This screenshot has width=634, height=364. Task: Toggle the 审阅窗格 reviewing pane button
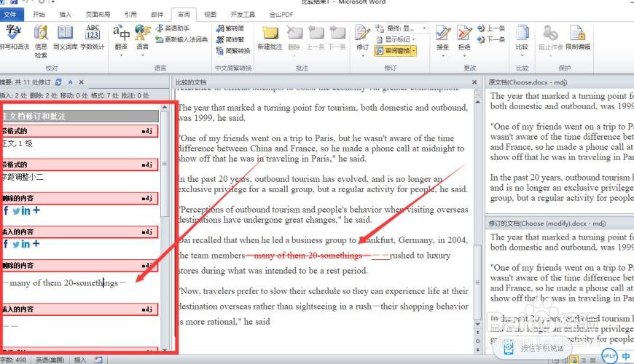pos(392,50)
